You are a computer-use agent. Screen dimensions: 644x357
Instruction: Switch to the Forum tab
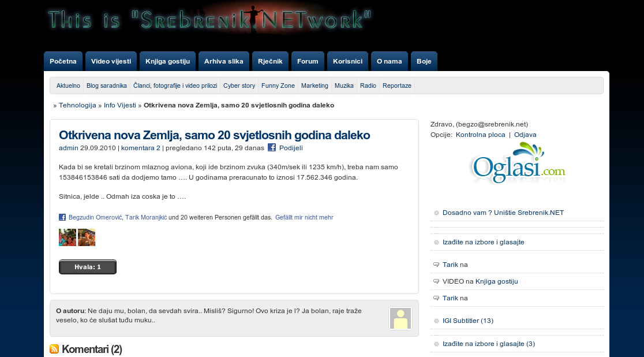308,61
